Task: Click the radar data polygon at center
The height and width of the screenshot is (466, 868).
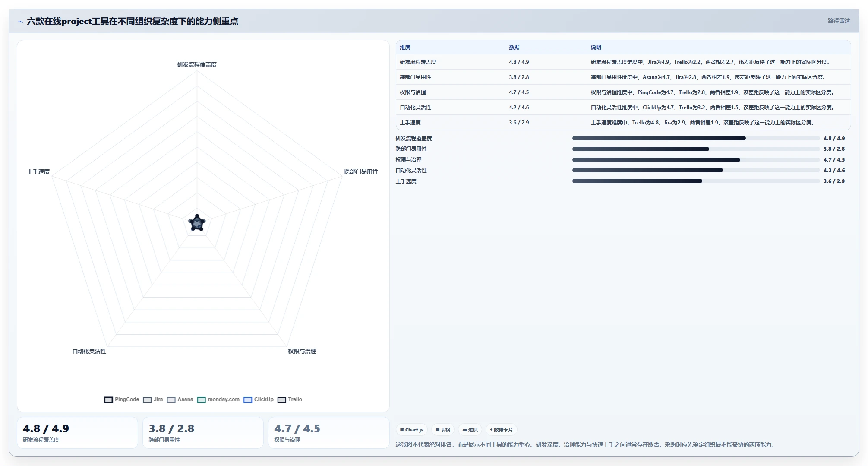Action: click(197, 223)
